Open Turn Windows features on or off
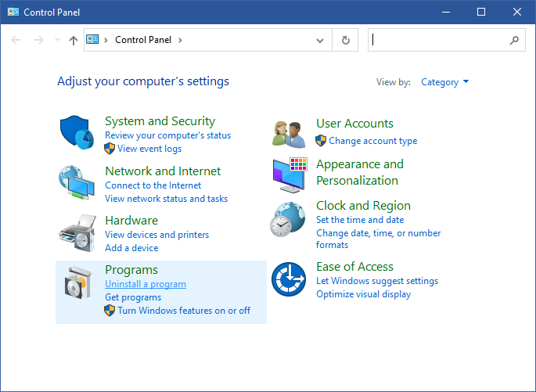 [184, 311]
